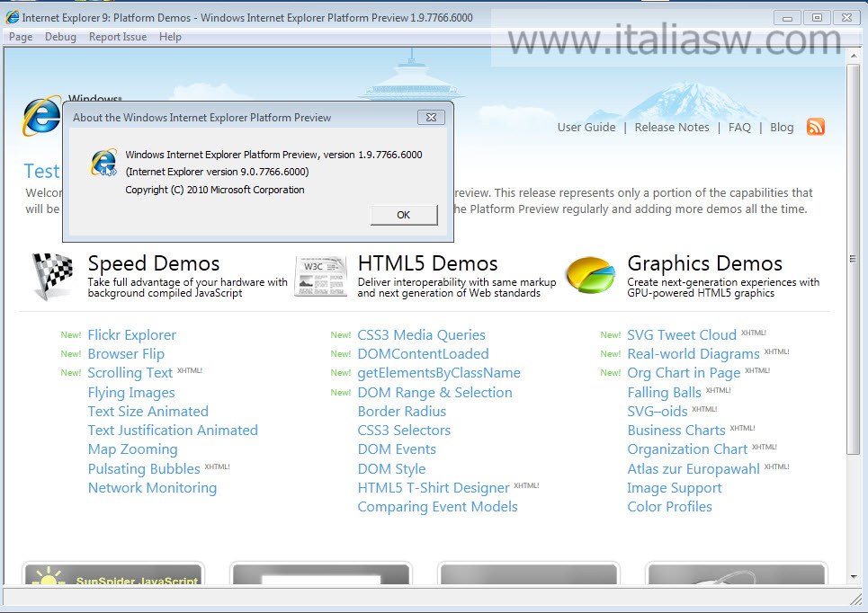This screenshot has width=868, height=613.
Task: Click the version 1.9.7766.6000 line in the dialog
Action: click(x=273, y=155)
